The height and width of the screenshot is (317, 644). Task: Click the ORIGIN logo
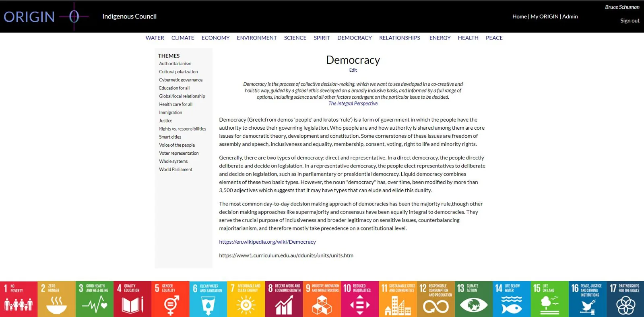46,17
